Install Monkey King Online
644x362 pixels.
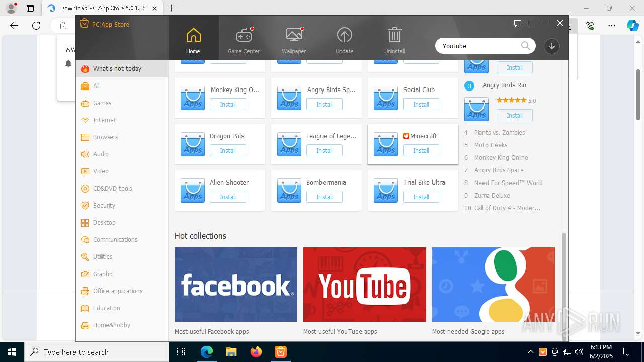coord(228,104)
